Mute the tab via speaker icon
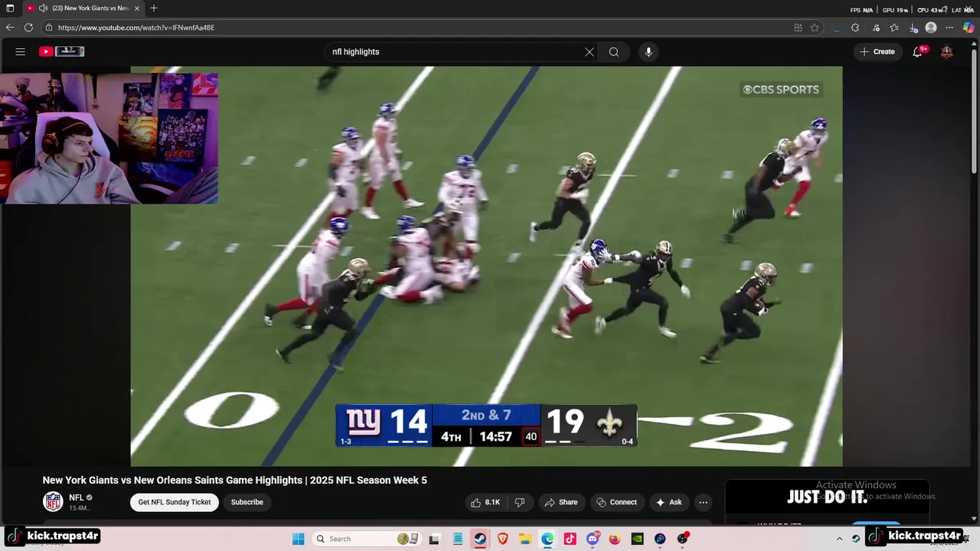This screenshot has height=551, width=980. pos(43,8)
